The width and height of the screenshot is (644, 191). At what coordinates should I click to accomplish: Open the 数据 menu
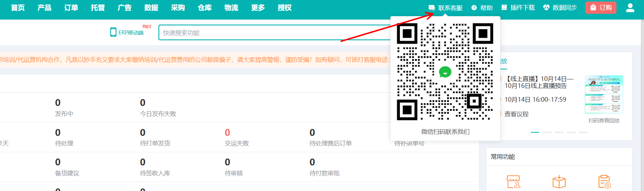click(151, 8)
